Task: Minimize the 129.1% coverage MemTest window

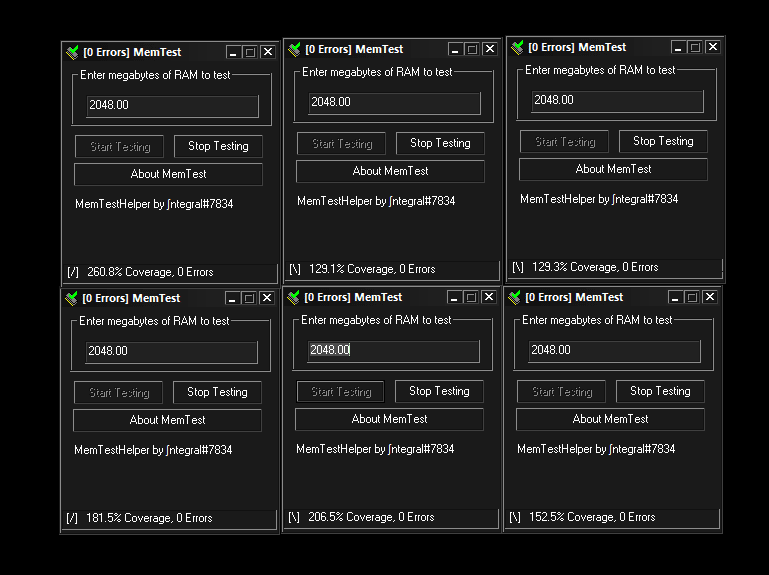Action: click(455, 49)
